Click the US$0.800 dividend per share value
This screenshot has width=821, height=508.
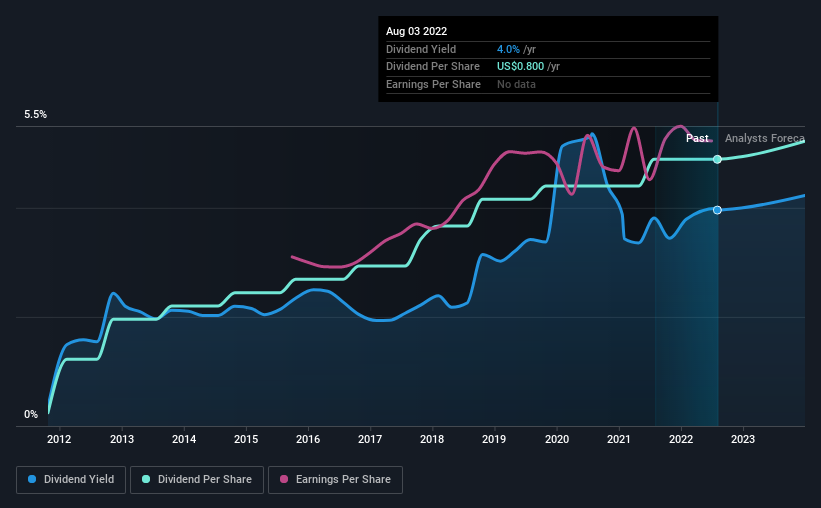click(x=520, y=67)
